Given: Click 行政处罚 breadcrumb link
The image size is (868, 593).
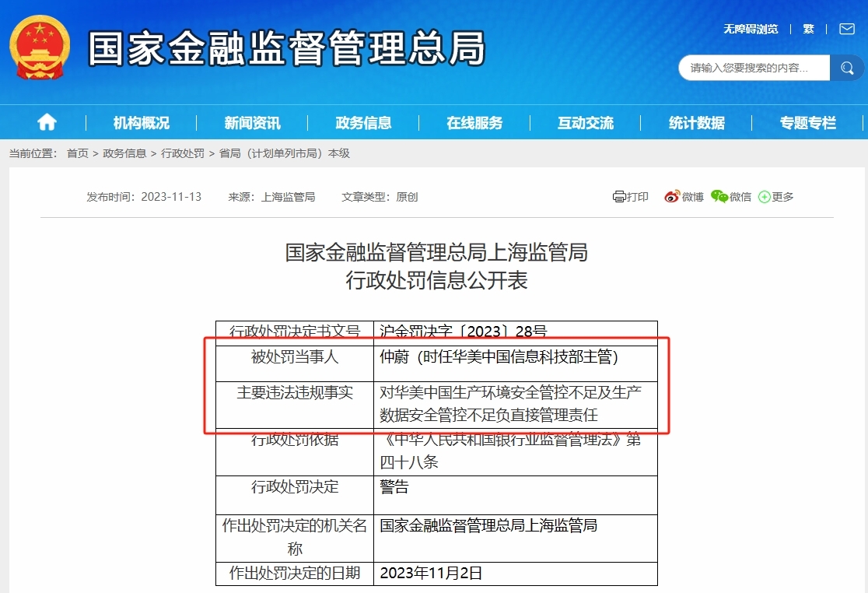Looking at the screenshot, I should click(183, 153).
